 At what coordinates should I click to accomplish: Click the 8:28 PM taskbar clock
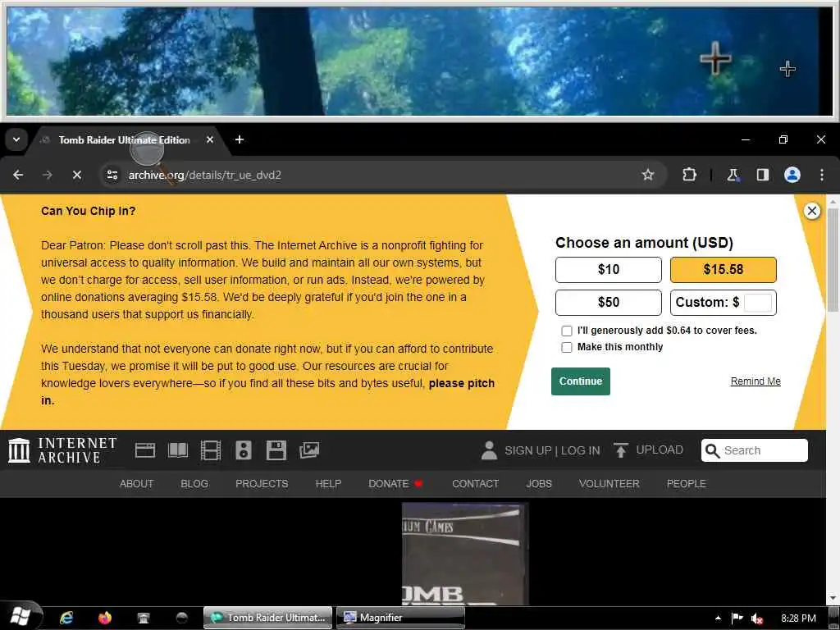pyautogui.click(x=798, y=619)
